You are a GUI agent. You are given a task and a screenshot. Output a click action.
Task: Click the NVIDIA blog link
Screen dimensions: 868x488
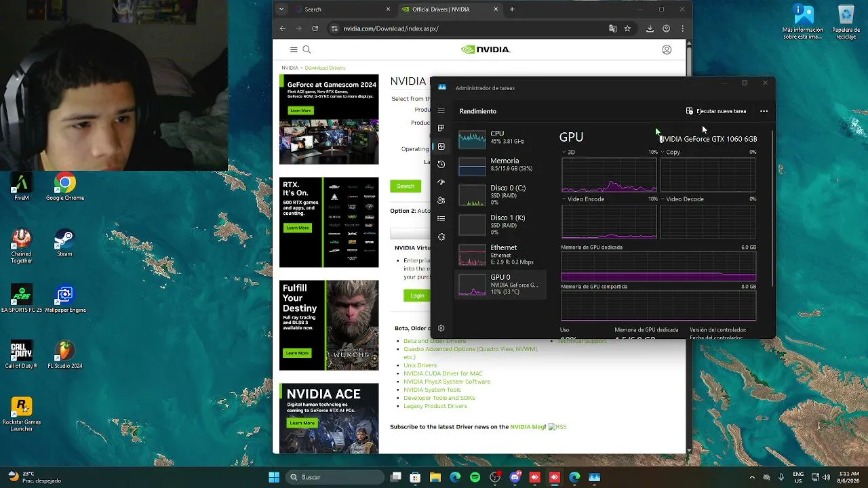point(528,427)
